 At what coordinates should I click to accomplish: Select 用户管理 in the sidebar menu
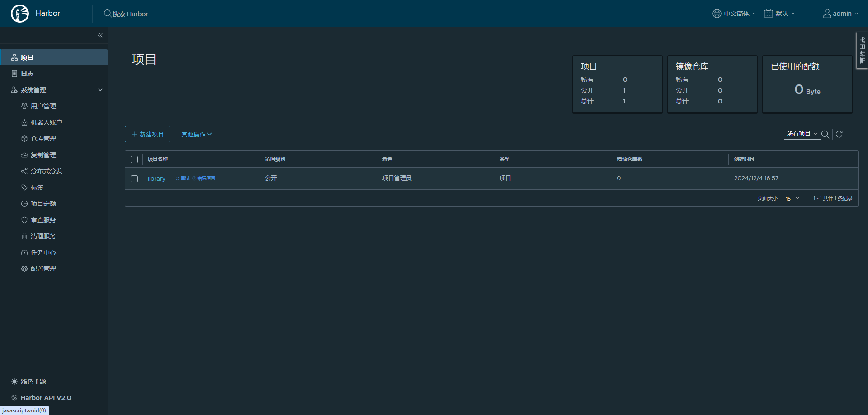tap(43, 106)
